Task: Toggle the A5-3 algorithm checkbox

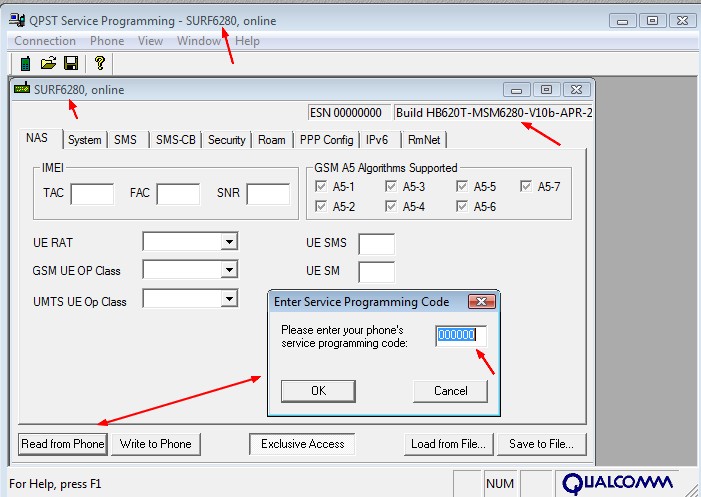Action: click(391, 186)
